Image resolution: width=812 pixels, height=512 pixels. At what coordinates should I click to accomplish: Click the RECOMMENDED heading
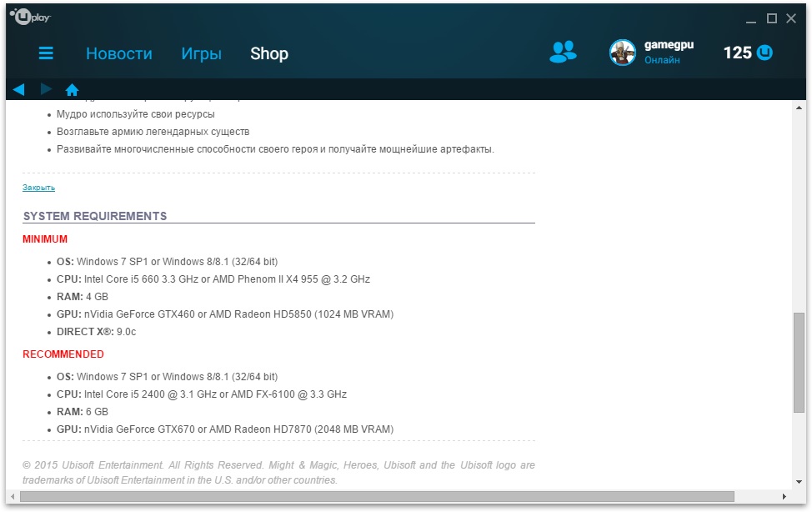point(63,354)
